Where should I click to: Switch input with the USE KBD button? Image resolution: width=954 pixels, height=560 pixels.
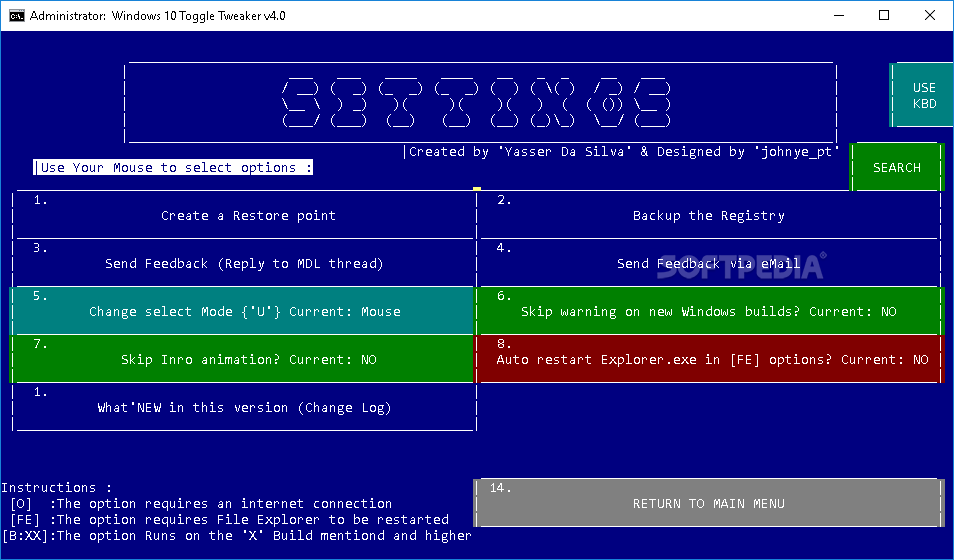point(922,96)
